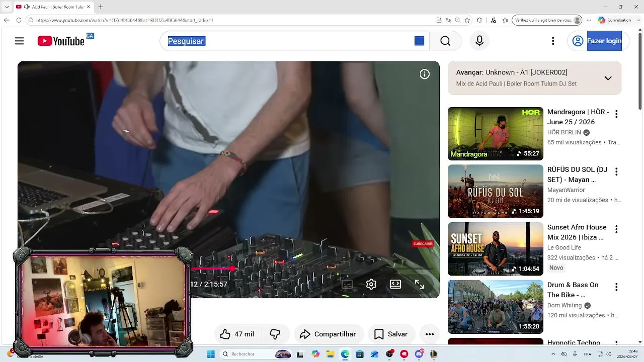Switch to the Acid Pauli Boiler Room tab

(x=53, y=7)
